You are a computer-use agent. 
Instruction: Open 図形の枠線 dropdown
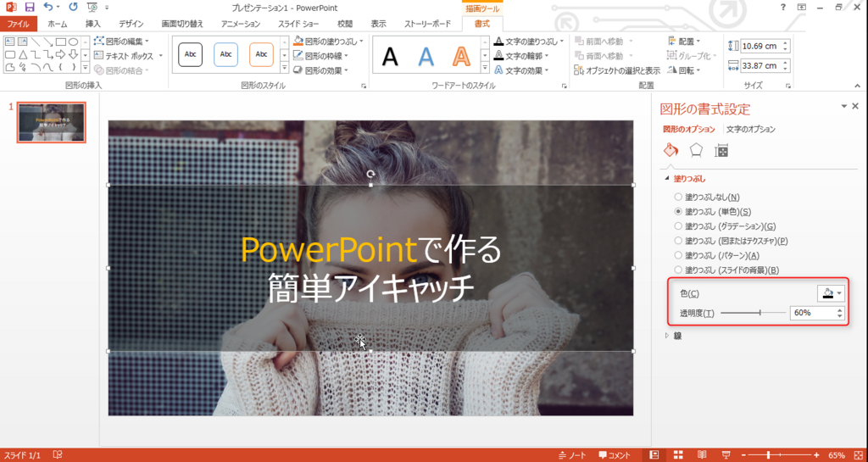pyautogui.click(x=346, y=56)
